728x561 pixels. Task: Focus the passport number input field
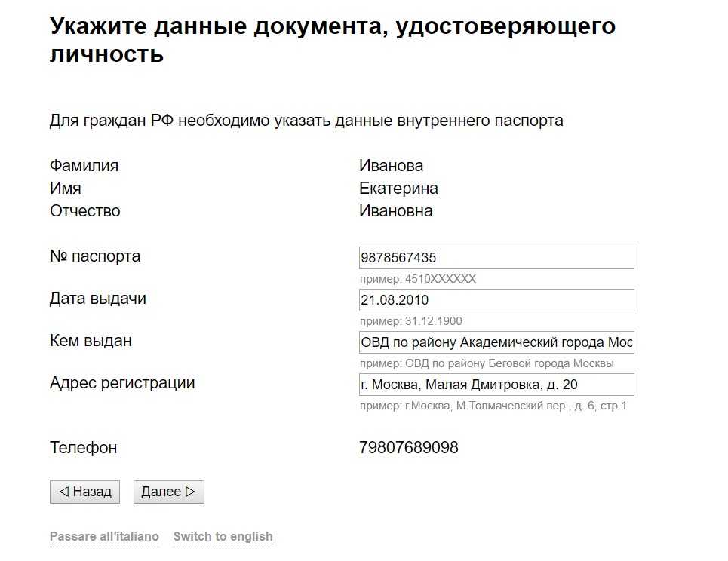[x=496, y=258]
